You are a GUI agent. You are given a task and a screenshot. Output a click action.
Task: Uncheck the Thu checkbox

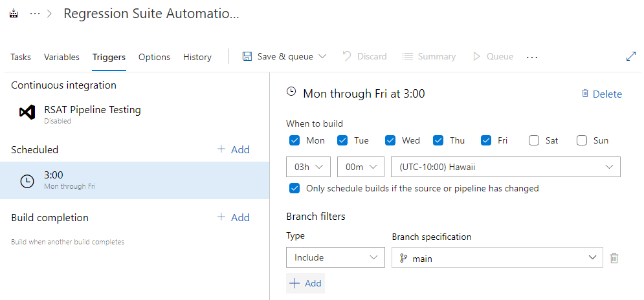(x=438, y=140)
